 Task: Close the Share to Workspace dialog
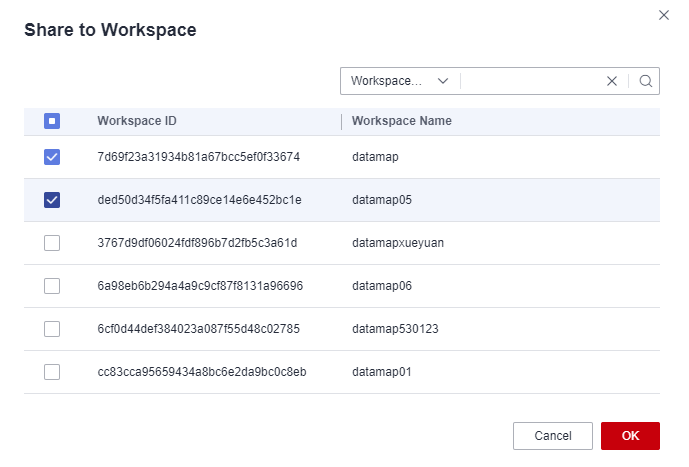[x=664, y=15]
